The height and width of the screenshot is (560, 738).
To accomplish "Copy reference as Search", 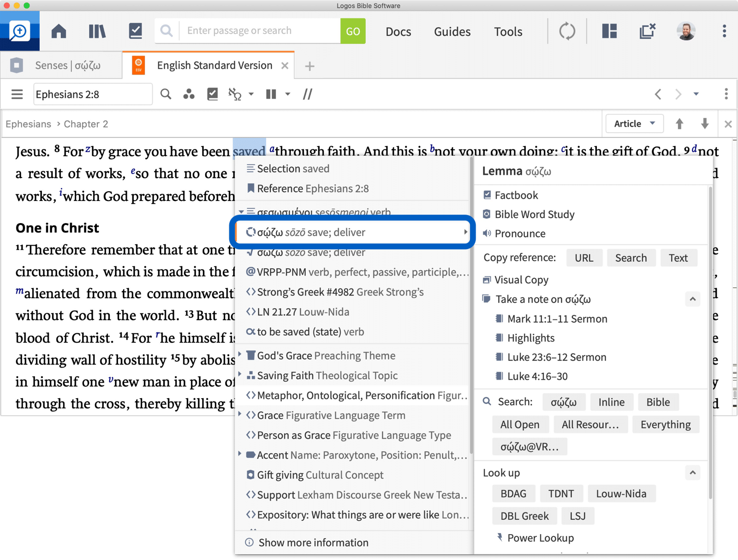I will [x=631, y=258].
